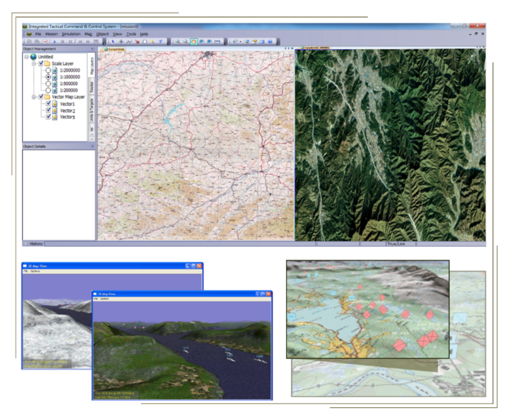
Task: Select the polyline drawing tool
Action: click(129, 41)
